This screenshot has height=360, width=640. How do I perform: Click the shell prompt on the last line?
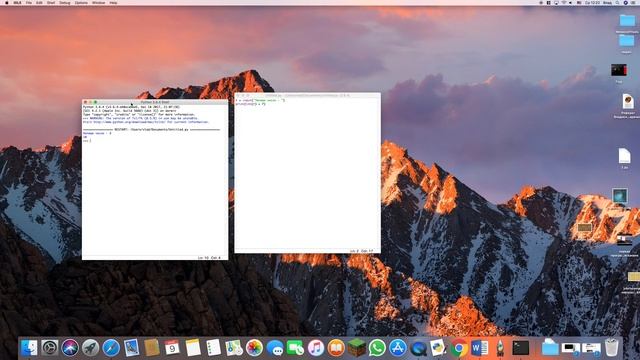coord(87,140)
